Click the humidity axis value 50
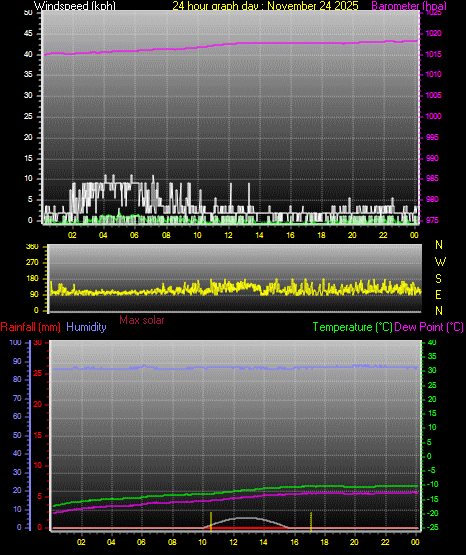 17,435
